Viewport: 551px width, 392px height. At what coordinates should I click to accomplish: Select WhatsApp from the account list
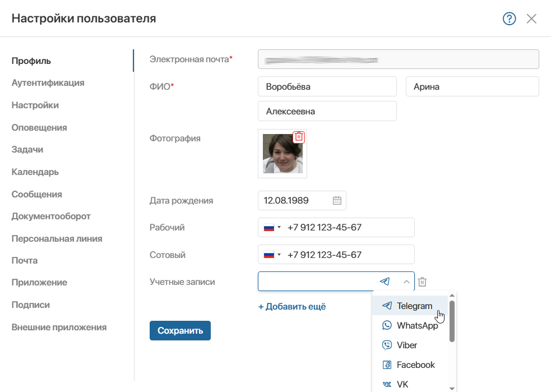point(411,326)
